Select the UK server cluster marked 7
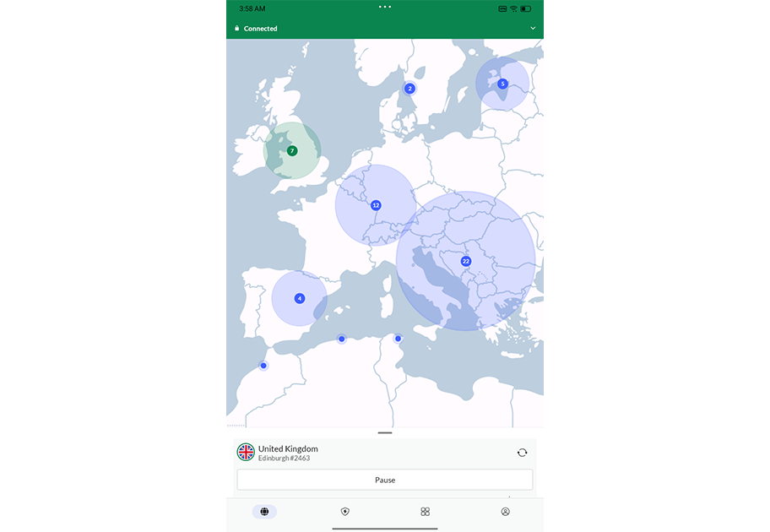The width and height of the screenshot is (770, 532). coord(292,151)
